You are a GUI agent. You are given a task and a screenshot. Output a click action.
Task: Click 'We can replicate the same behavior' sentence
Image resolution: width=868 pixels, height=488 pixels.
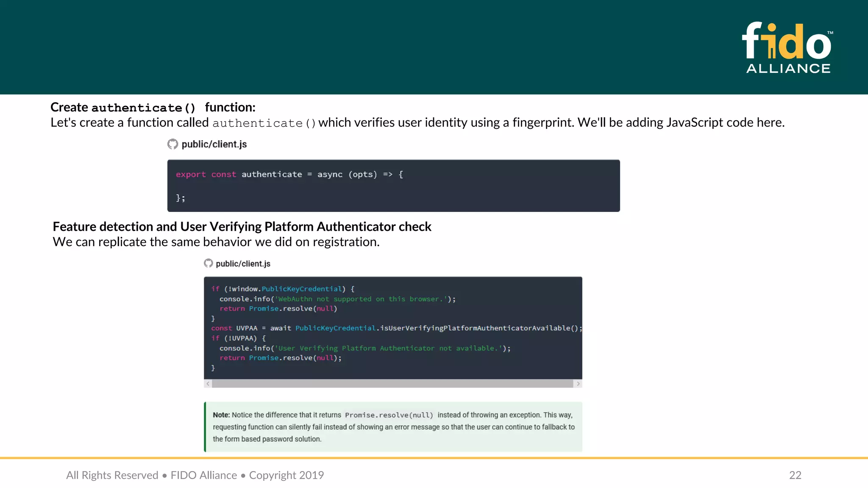click(x=216, y=242)
